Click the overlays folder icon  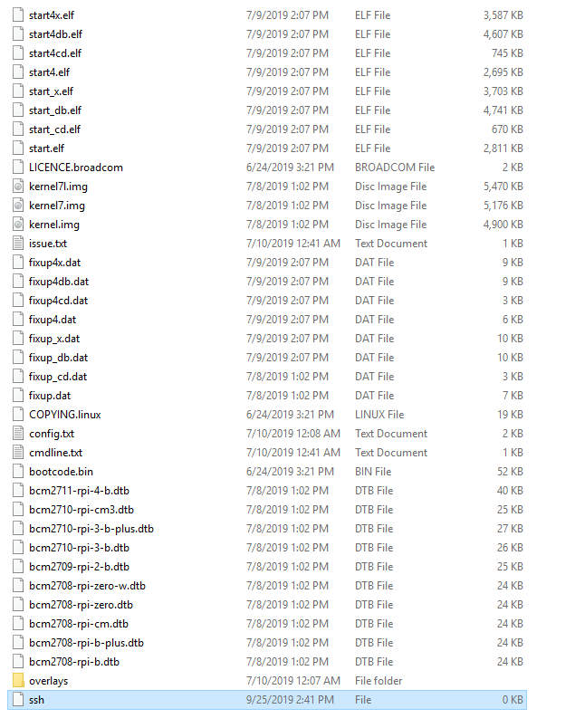pyautogui.click(x=18, y=680)
